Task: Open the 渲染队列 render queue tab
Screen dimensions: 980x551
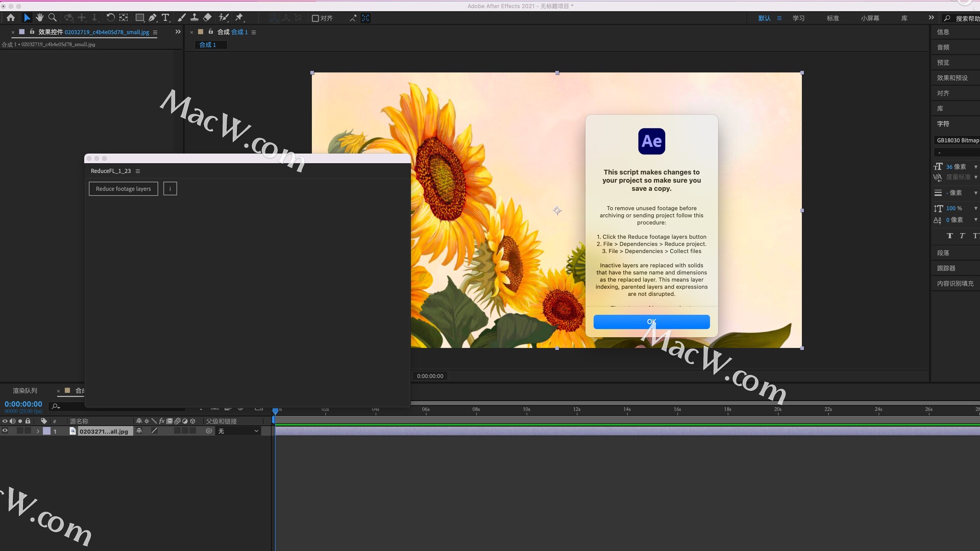Action: 25,391
